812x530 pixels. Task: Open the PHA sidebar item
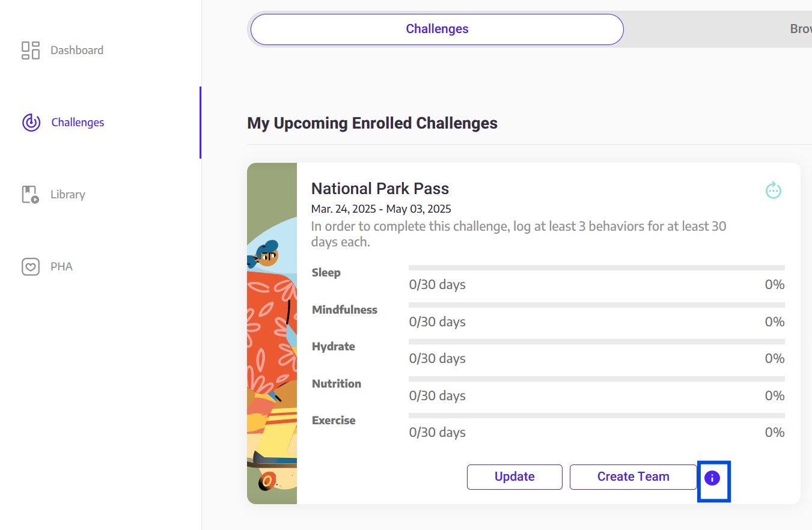click(x=61, y=267)
